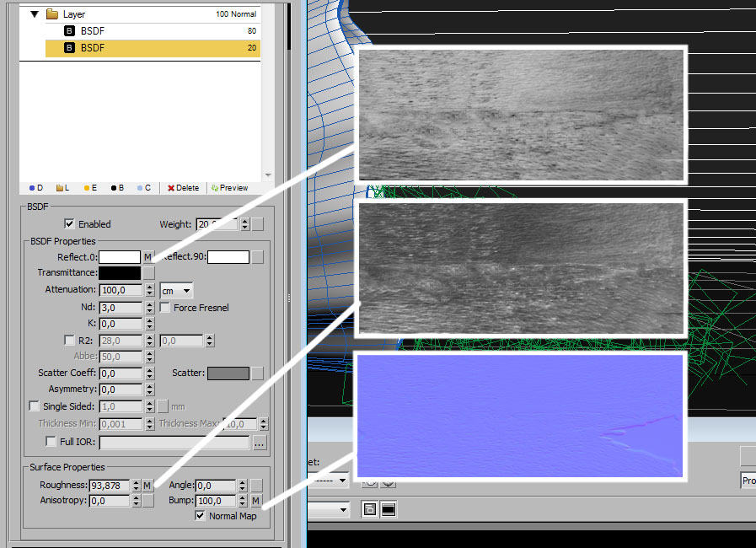
Task: Click the C add-coating button
Action: [x=144, y=188]
